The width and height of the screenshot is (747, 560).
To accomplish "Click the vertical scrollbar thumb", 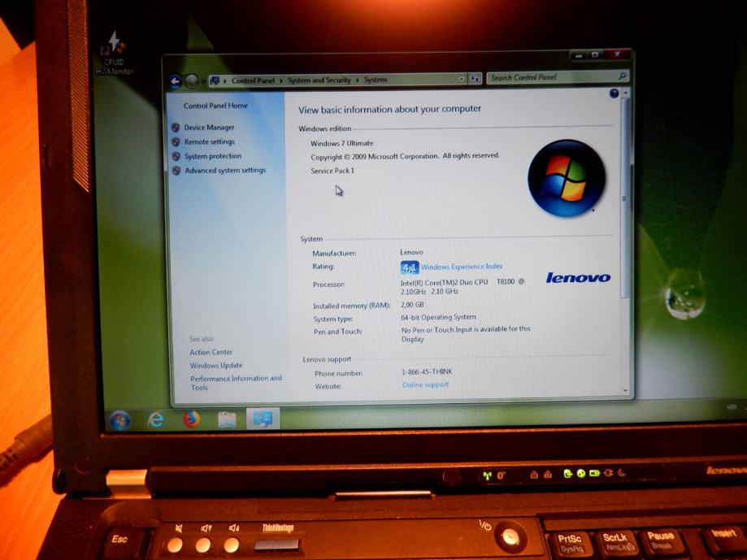I will 624,198.
